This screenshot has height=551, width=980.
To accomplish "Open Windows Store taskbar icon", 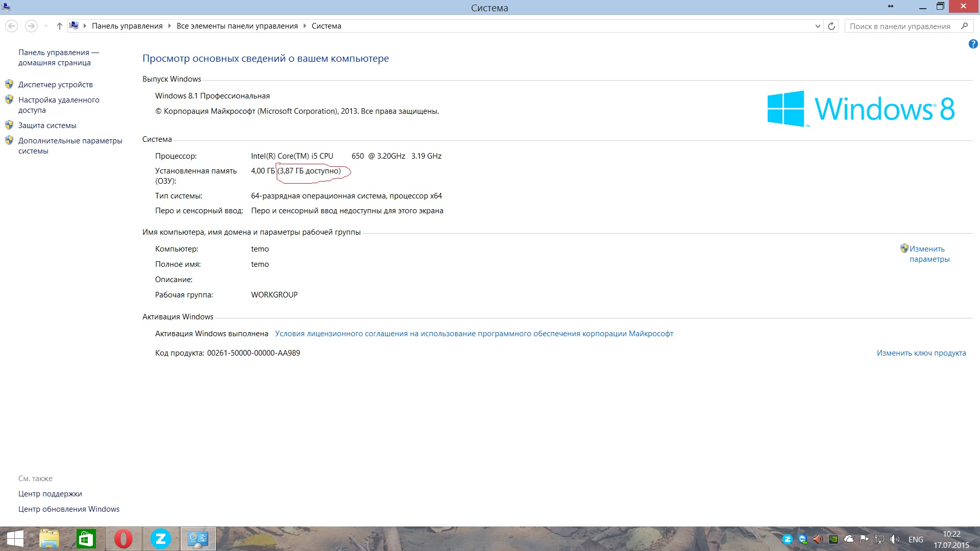I will 86,539.
